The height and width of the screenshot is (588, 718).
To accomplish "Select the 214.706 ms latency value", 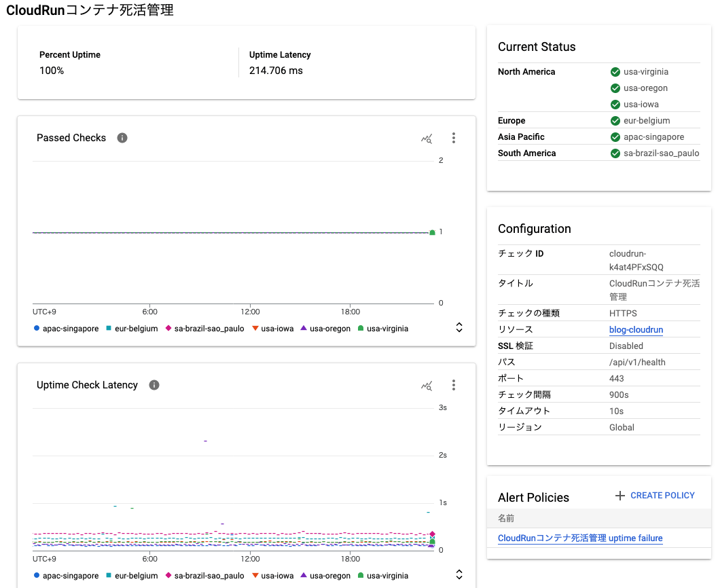I will click(x=276, y=71).
